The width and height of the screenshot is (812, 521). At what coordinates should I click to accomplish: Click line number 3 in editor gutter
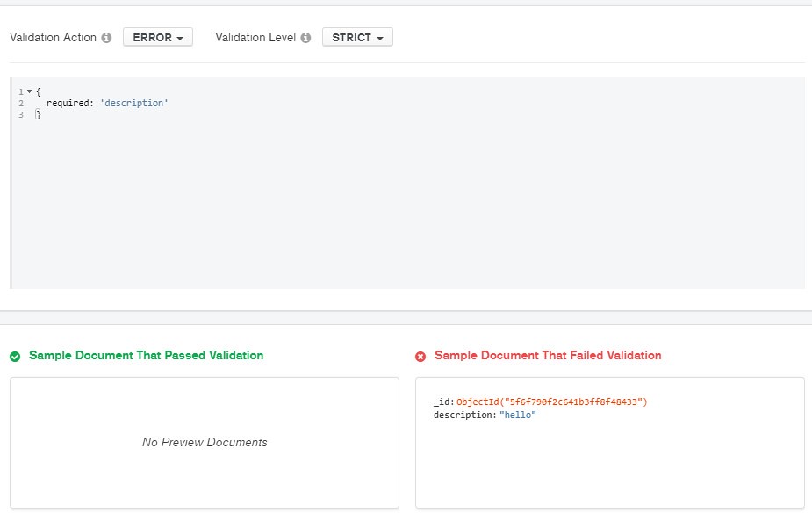20,114
